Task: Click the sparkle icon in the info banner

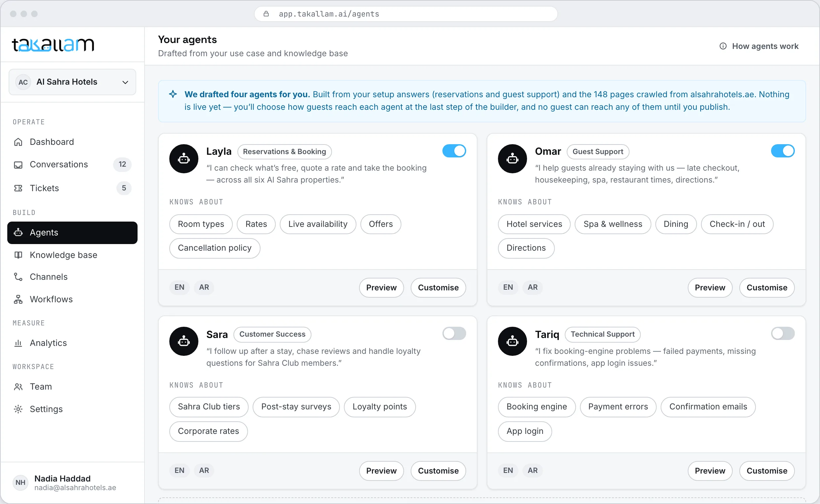Action: (x=173, y=94)
